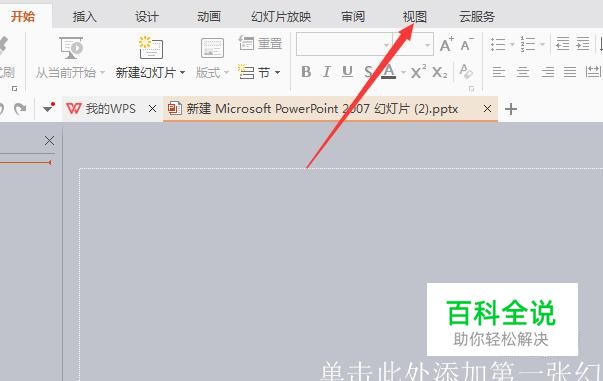Image resolution: width=603 pixels, height=381 pixels.
Task: Apply bullet list formatting
Action: point(498,44)
